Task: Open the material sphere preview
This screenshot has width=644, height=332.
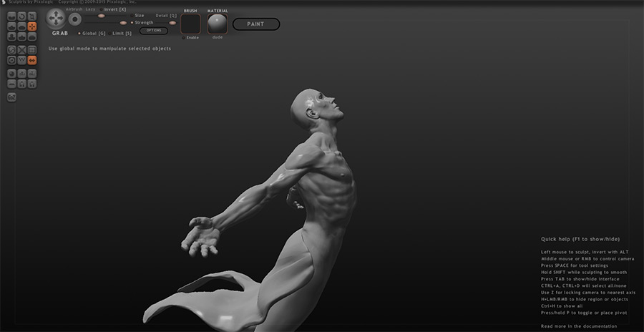Action: point(217,24)
